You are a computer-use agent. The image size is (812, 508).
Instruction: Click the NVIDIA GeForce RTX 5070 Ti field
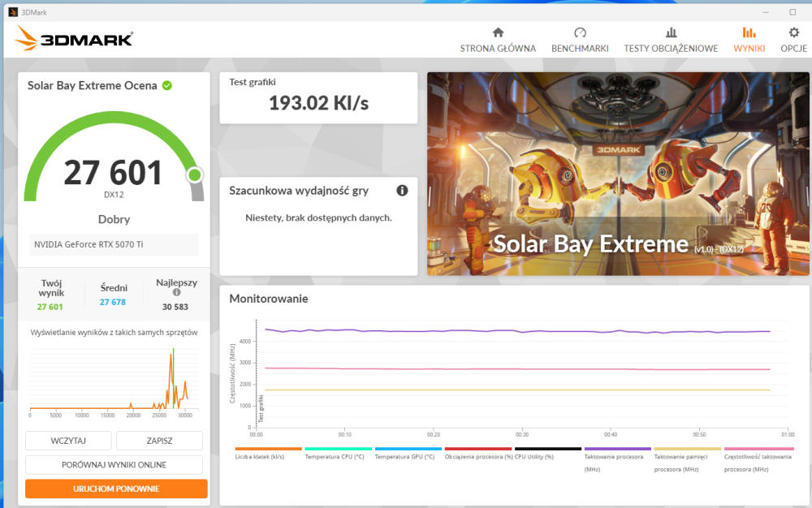click(x=113, y=244)
